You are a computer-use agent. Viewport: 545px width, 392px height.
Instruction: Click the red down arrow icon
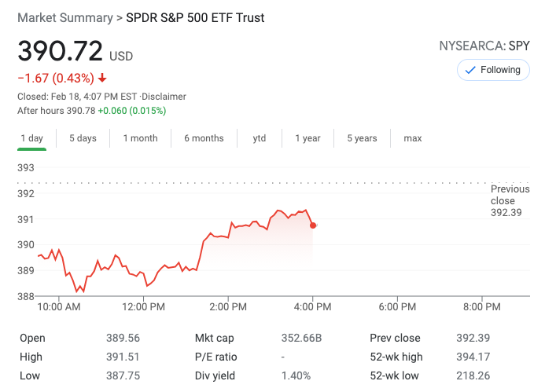[102, 78]
